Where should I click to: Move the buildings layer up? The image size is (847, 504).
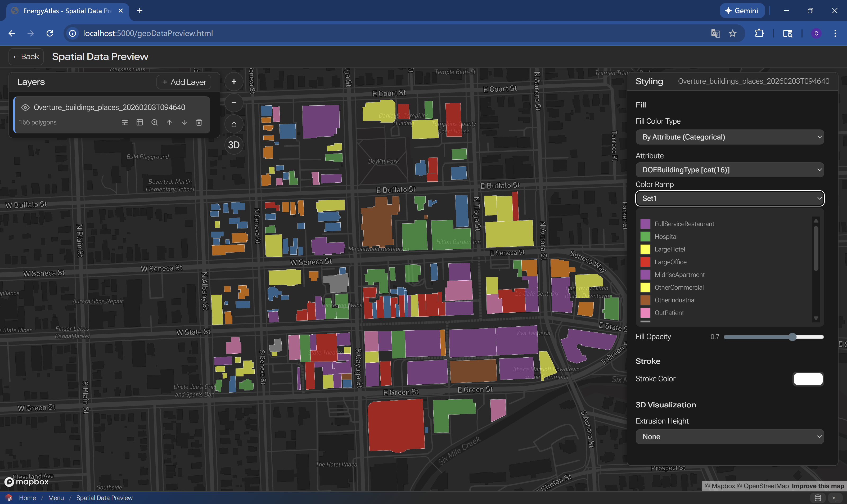click(x=169, y=122)
